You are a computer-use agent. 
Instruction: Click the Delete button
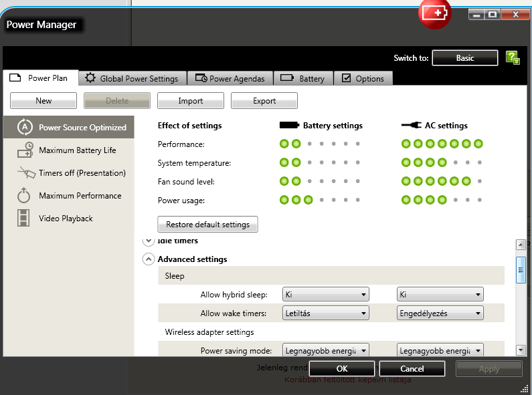[x=117, y=101]
